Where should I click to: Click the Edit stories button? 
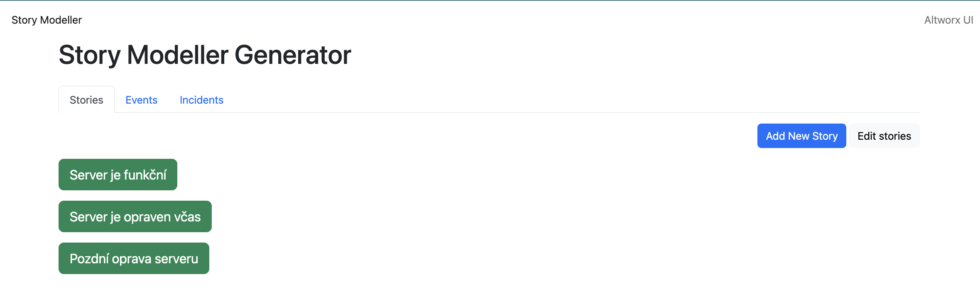[884, 136]
